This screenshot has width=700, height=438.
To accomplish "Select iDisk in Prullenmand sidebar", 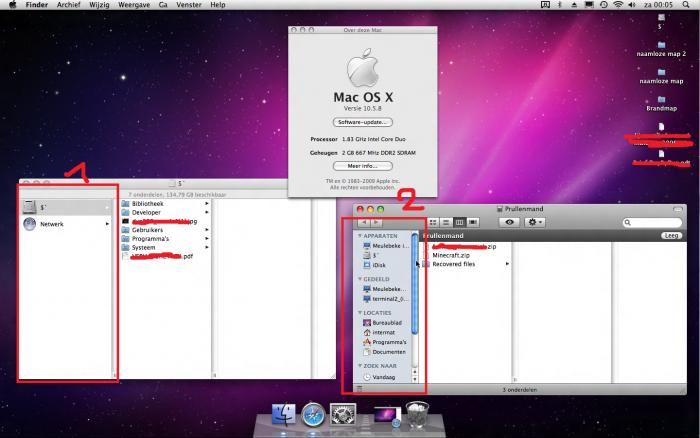I will coord(374,265).
